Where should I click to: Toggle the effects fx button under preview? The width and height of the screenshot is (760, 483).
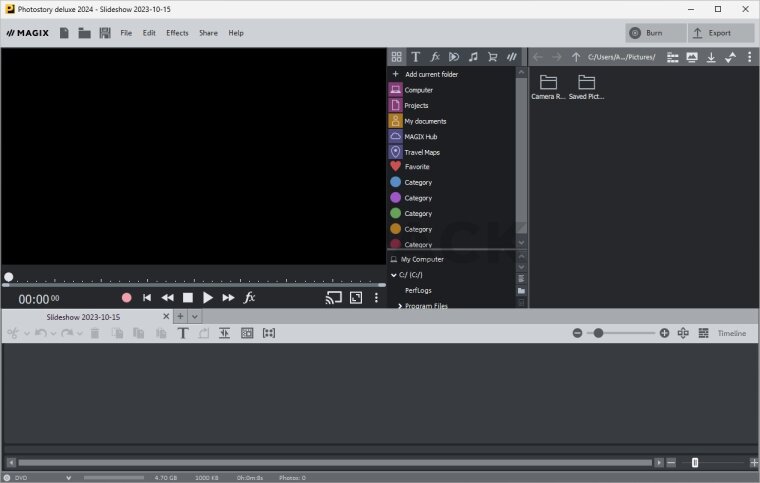[250, 297]
